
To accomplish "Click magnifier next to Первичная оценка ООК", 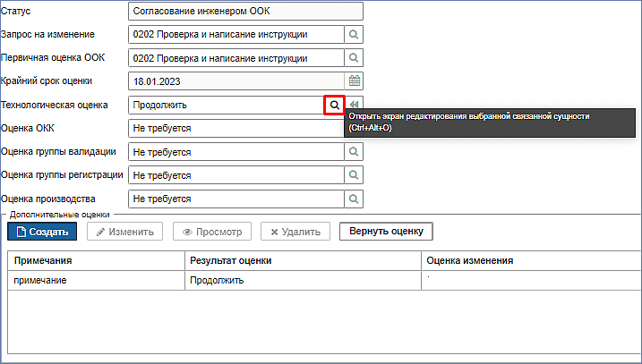I will coord(354,58).
